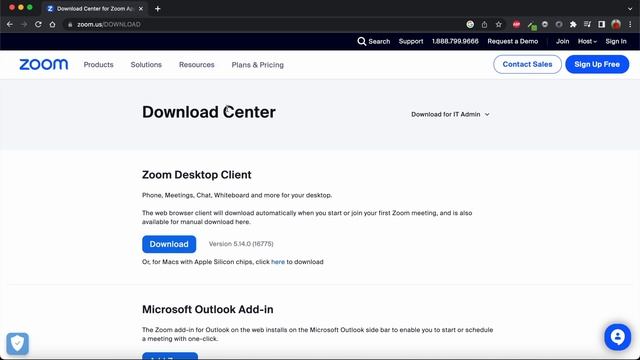640x360 pixels.
Task: Click the Zoom Desktop Client heading
Action: pyautogui.click(x=197, y=175)
